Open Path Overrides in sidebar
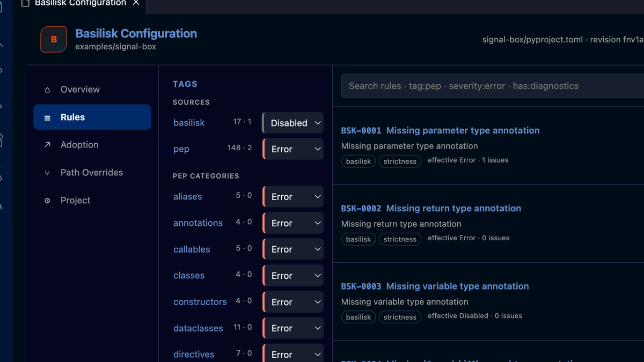Screen dimensions: 644x362 [x=92, y=173]
